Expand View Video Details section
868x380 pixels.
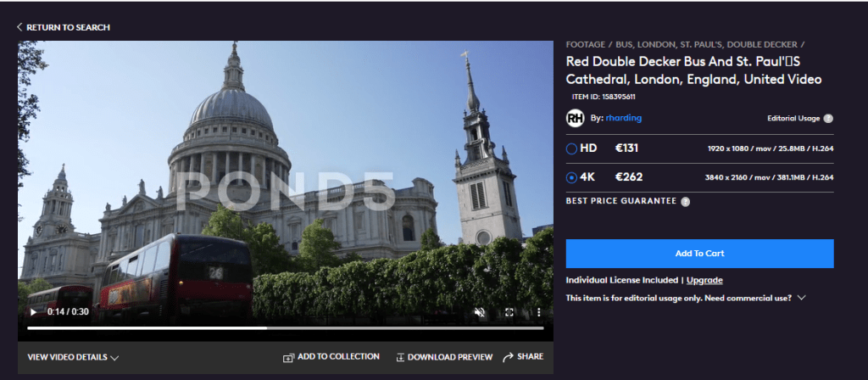pos(73,357)
